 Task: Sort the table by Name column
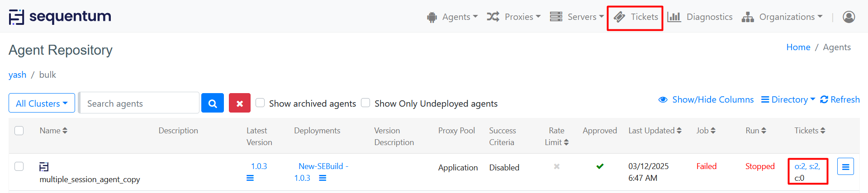[x=53, y=131]
